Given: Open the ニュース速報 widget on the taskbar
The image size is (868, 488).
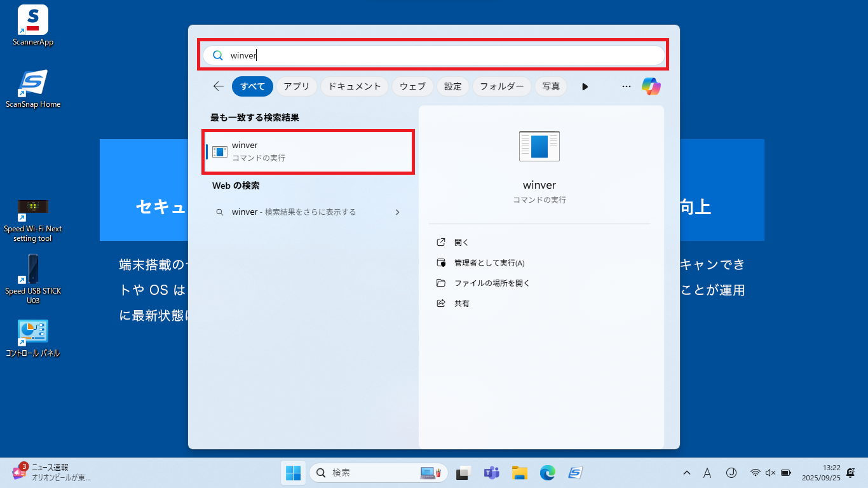Looking at the screenshot, I should coord(52,473).
